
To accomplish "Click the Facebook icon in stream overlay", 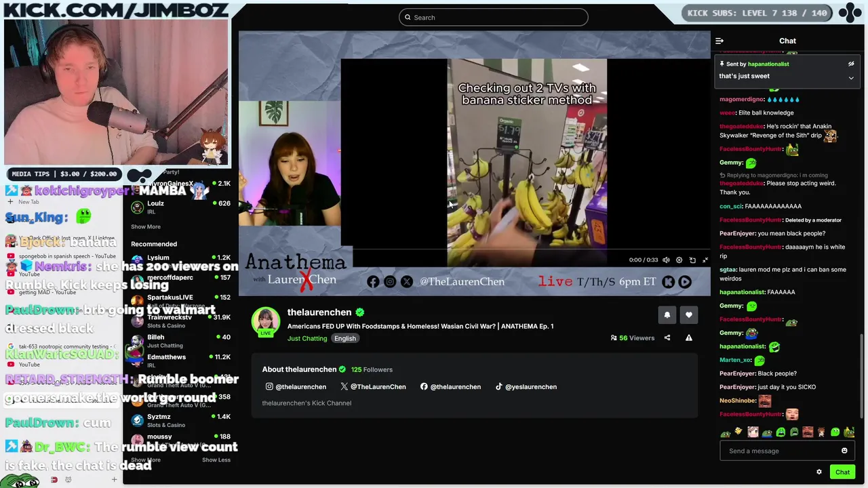I will click(373, 282).
